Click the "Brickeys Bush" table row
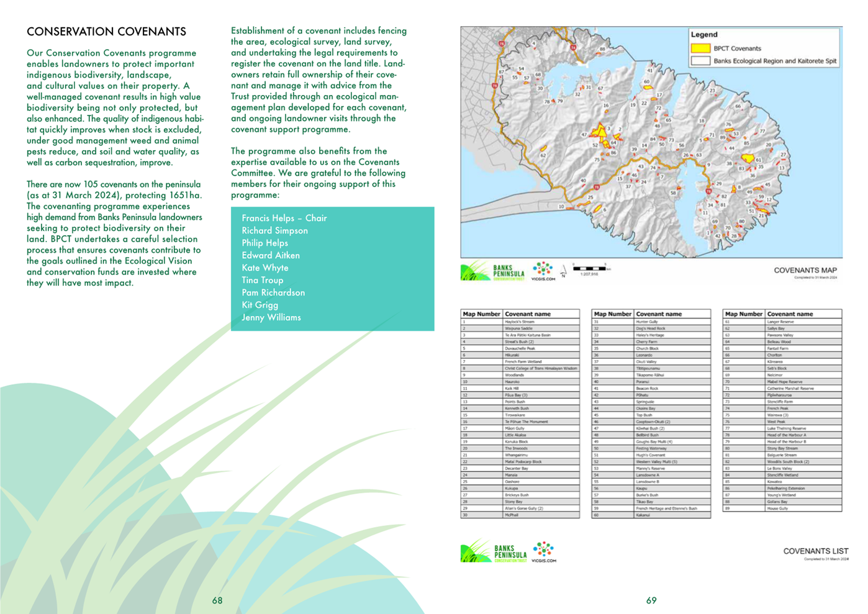The width and height of the screenshot is (868, 614). pos(520,495)
